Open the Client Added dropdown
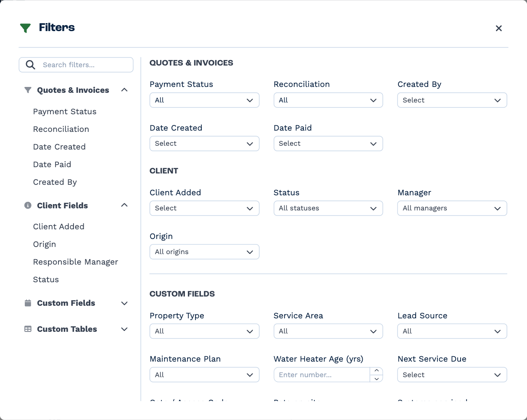This screenshot has height=420, width=527. (204, 208)
